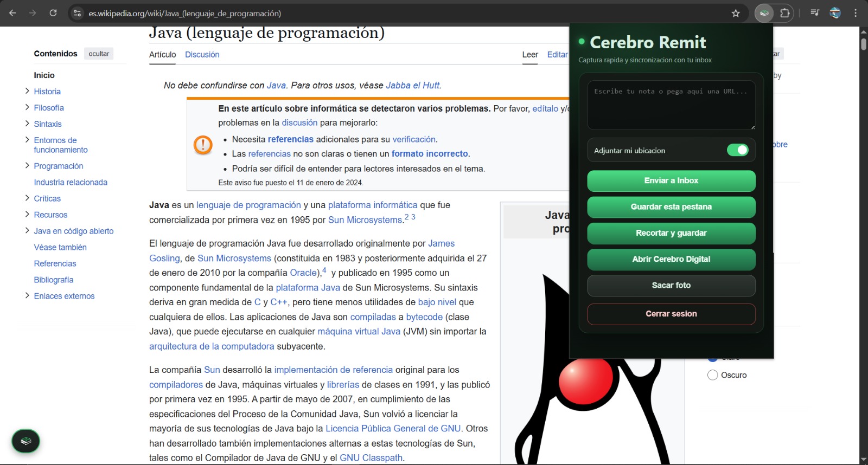Screen dimensions: 868x465
Task: Open the Inicio contents entry
Action: (x=44, y=75)
